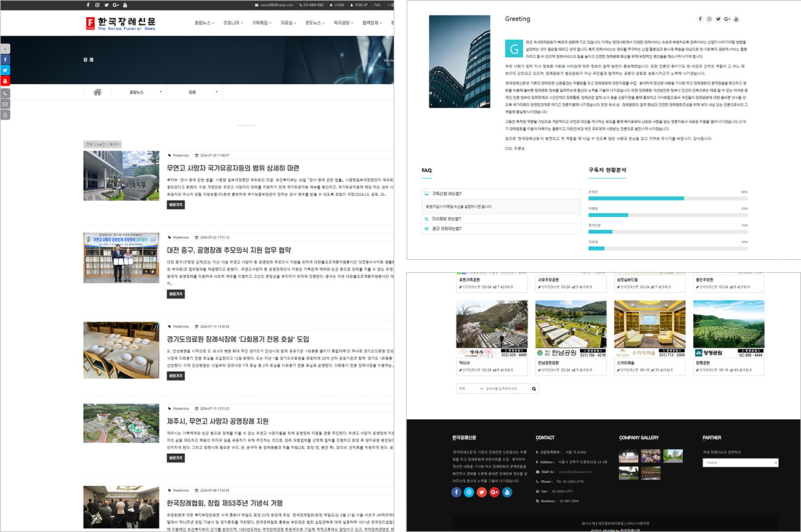801x532 pixels.
Task: Expand the 기사제보 하는법? FAQ item
Action: click(501, 219)
